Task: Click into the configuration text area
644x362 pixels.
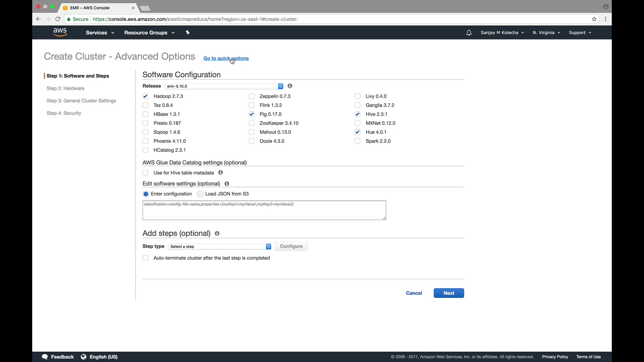Action: (264, 211)
